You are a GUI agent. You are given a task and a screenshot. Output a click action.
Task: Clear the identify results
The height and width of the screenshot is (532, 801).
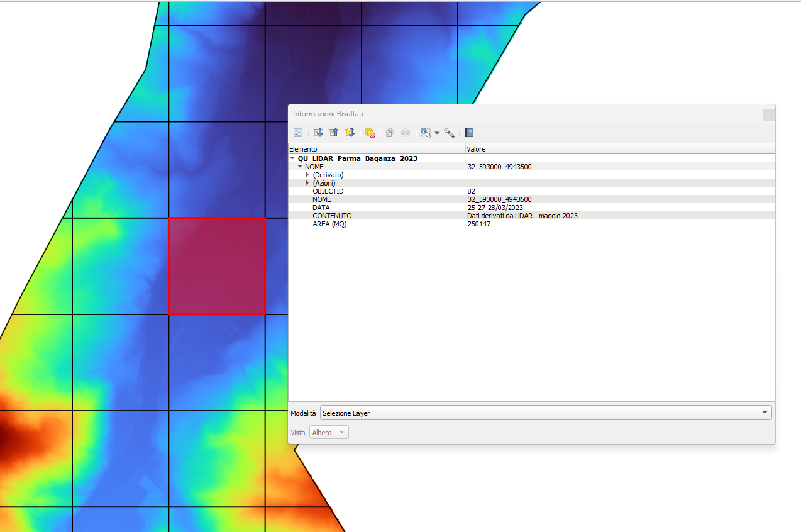click(x=370, y=133)
